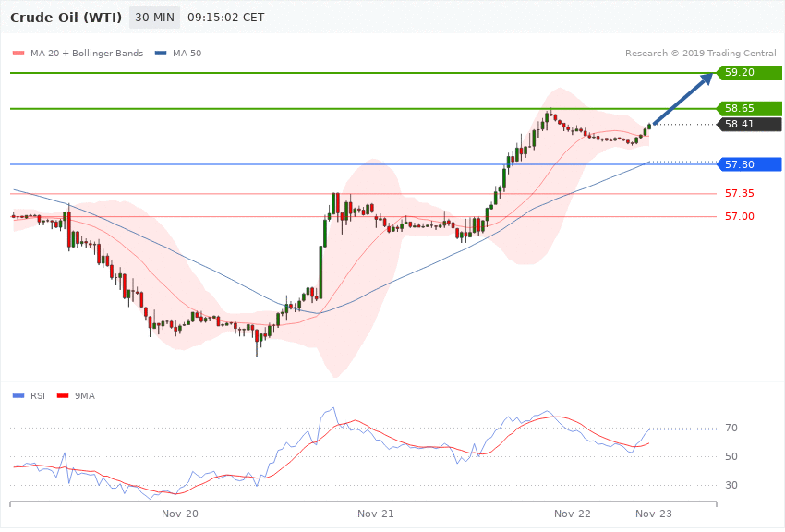The height and width of the screenshot is (532, 785).
Task: Click the pink MA 20 legend swatch
Action: coord(18,53)
